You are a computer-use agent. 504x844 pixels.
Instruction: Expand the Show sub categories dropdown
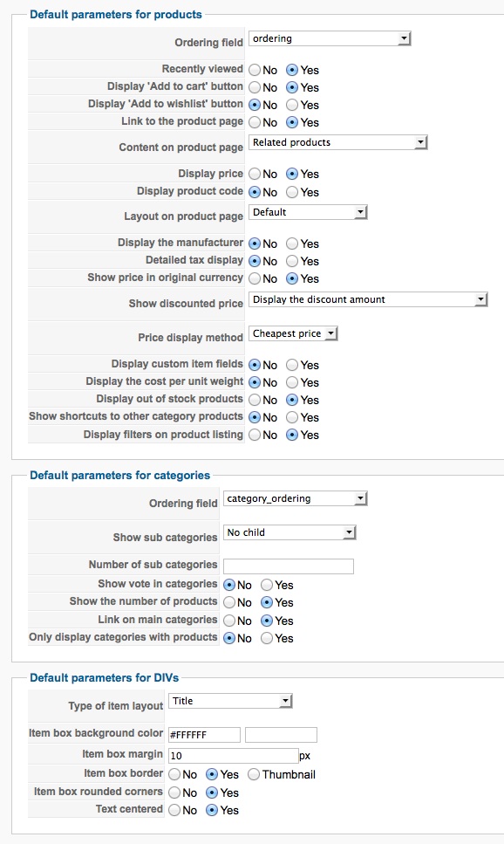point(289,533)
